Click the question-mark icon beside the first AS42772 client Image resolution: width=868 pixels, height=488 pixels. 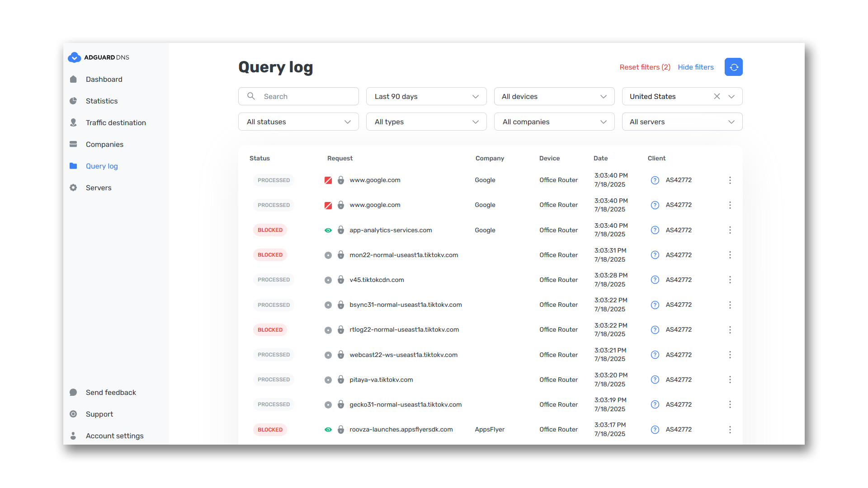coord(655,180)
